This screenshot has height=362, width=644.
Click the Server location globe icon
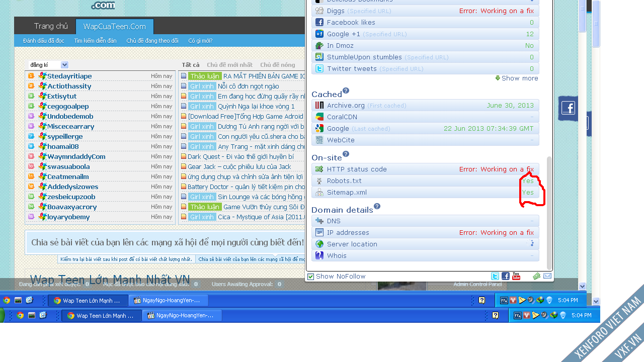(x=319, y=244)
